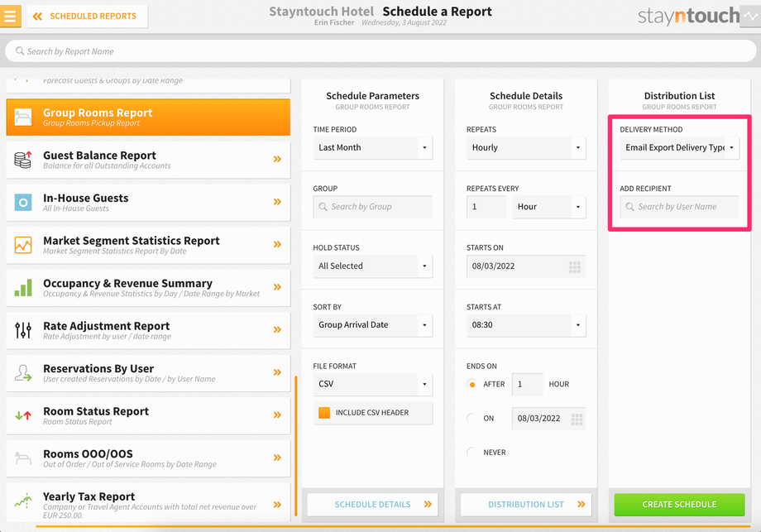This screenshot has width=761, height=532.
Task: Click the Repeats Every number field
Action: tap(486, 207)
